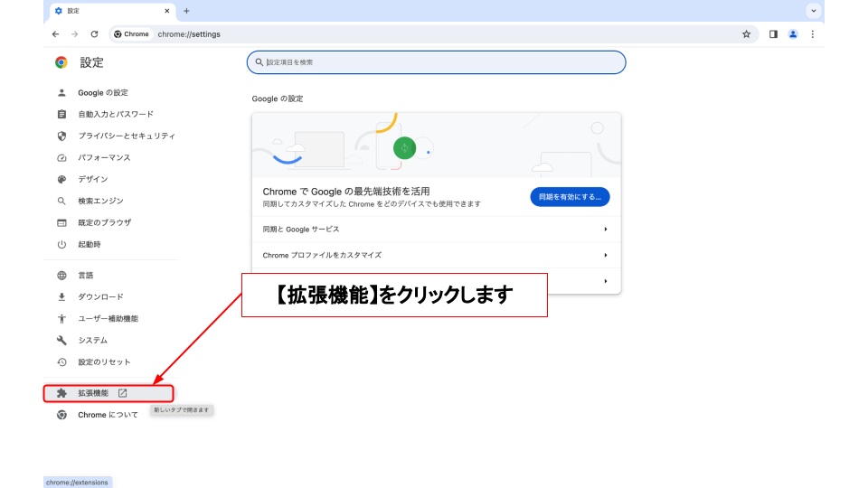Select 設定のリセット in sidebar

click(x=104, y=361)
